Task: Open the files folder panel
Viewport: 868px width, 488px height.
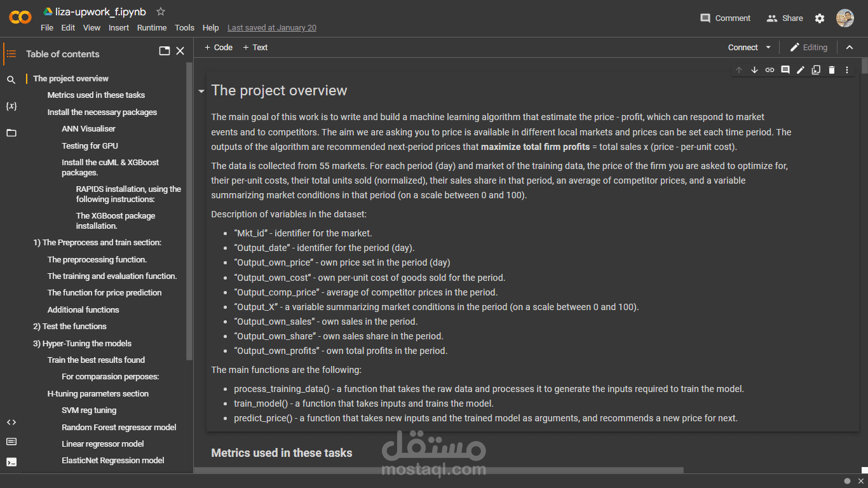Action: 11,133
